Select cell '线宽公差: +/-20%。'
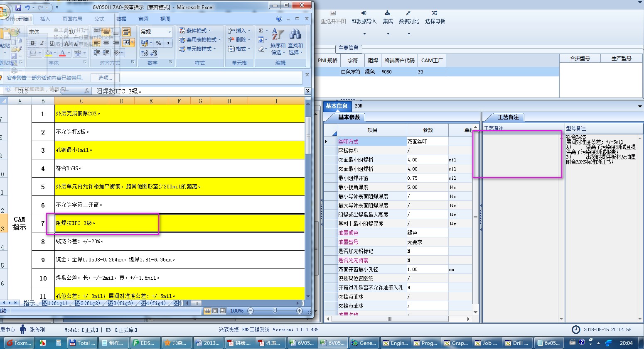 point(179,241)
